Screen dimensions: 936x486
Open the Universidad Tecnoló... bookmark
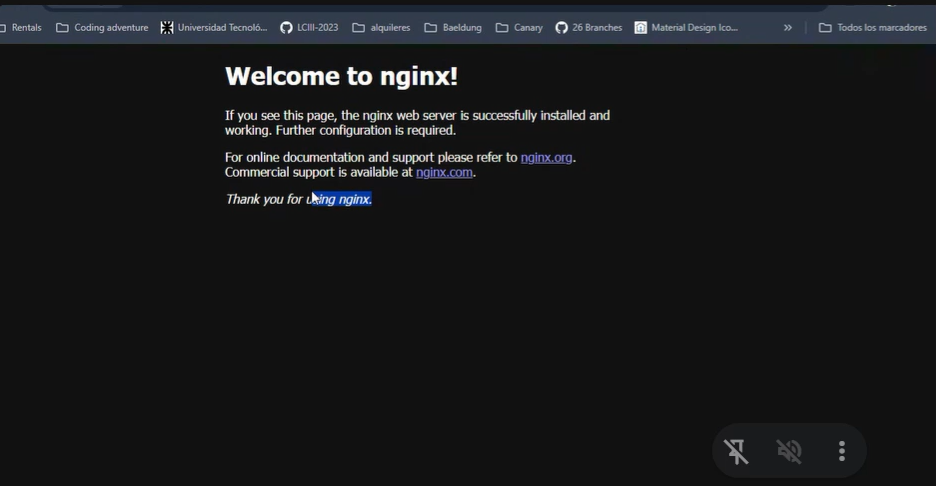pyautogui.click(x=214, y=27)
